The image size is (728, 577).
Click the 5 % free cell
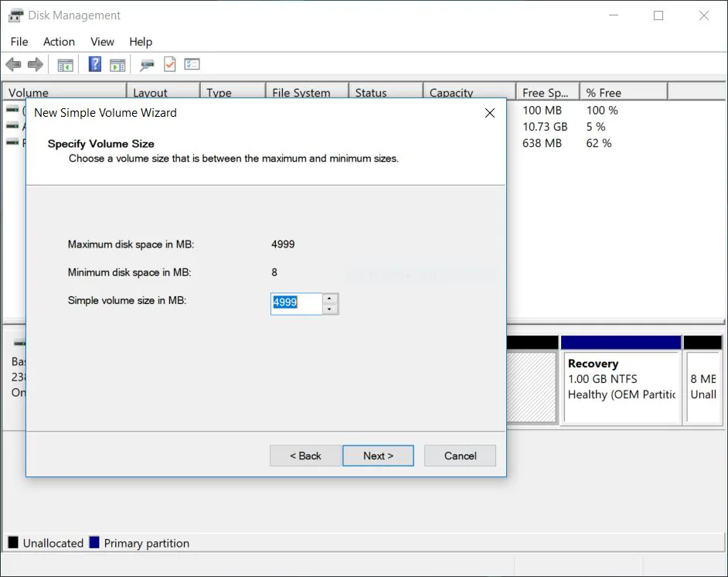(x=596, y=127)
